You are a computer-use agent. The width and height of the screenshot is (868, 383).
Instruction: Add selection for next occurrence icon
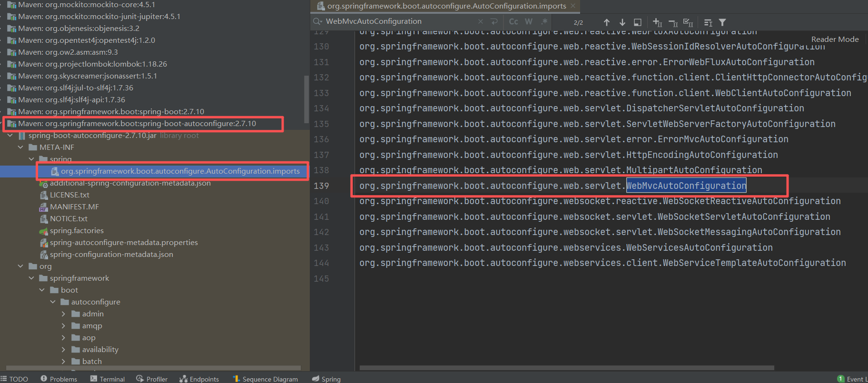pos(658,22)
